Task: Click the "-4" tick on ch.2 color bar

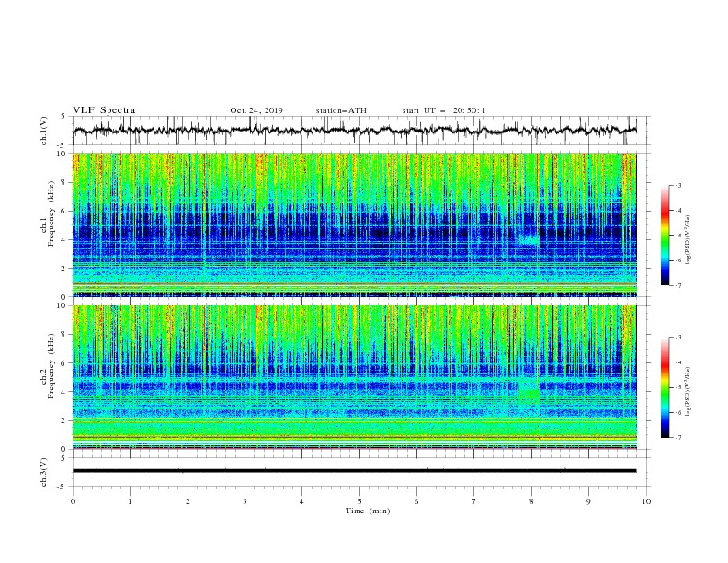Action: [x=677, y=362]
